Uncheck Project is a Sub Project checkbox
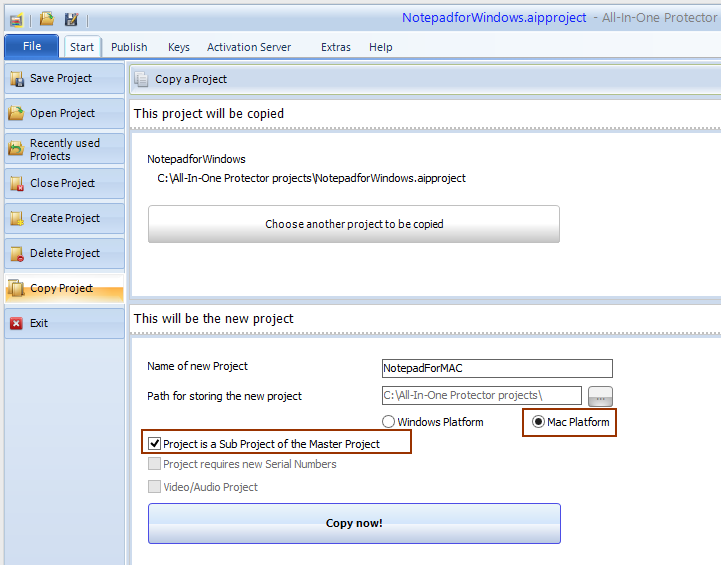The image size is (721, 565). tap(154, 444)
